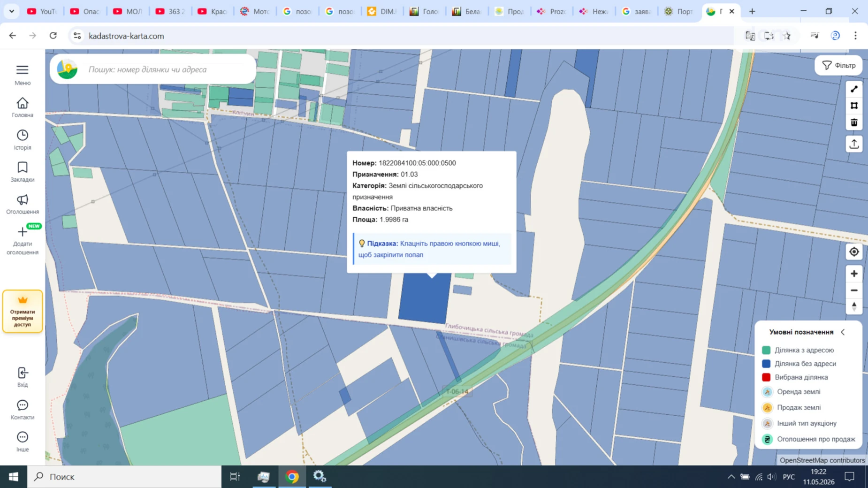The width and height of the screenshot is (868, 488).
Task: Click the locate my position icon
Action: (x=854, y=252)
